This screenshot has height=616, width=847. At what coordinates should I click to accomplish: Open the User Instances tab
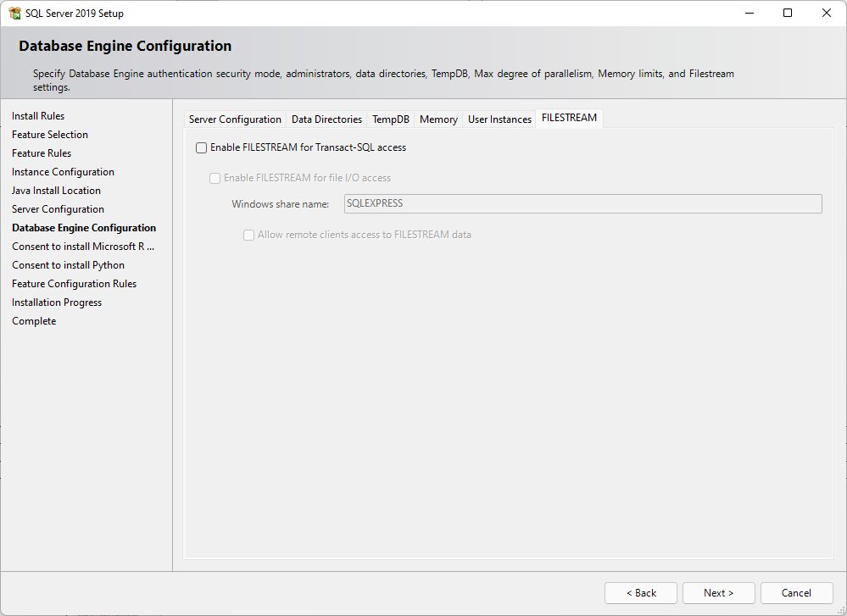click(x=499, y=119)
